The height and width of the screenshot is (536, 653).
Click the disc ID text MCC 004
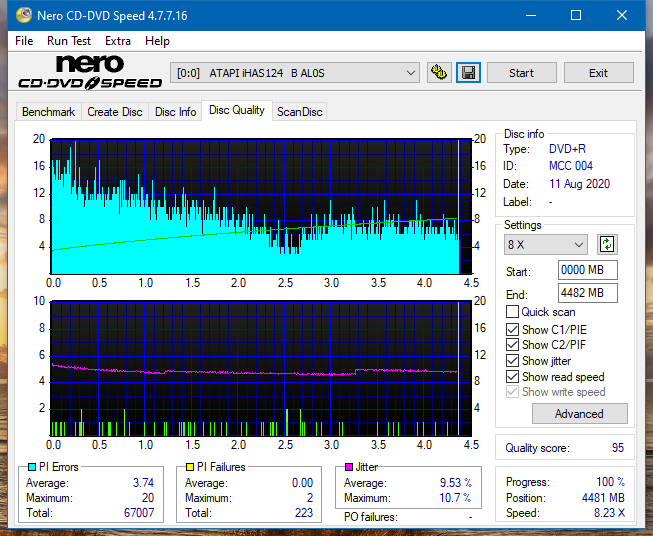point(571,166)
